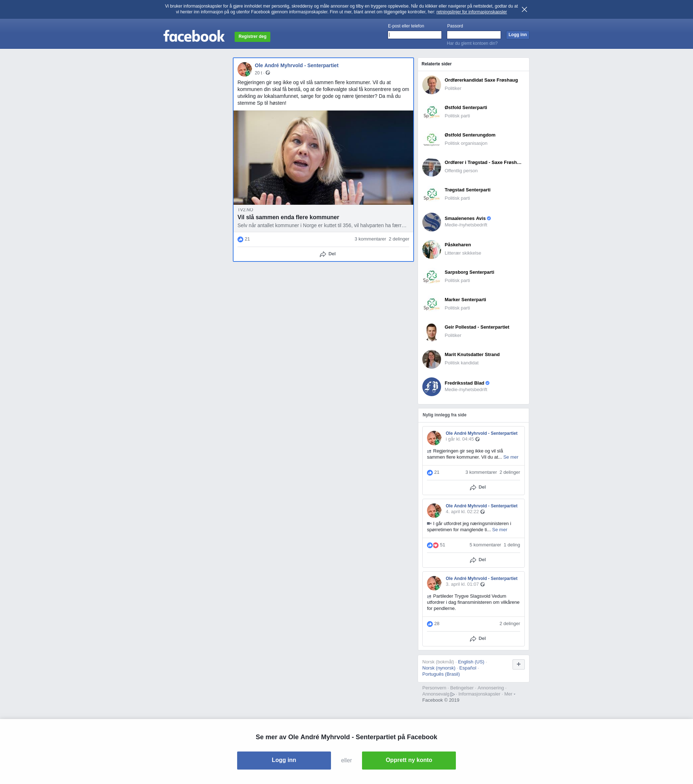
Task: Open the Annonsevalg footer link
Action: 438,694
